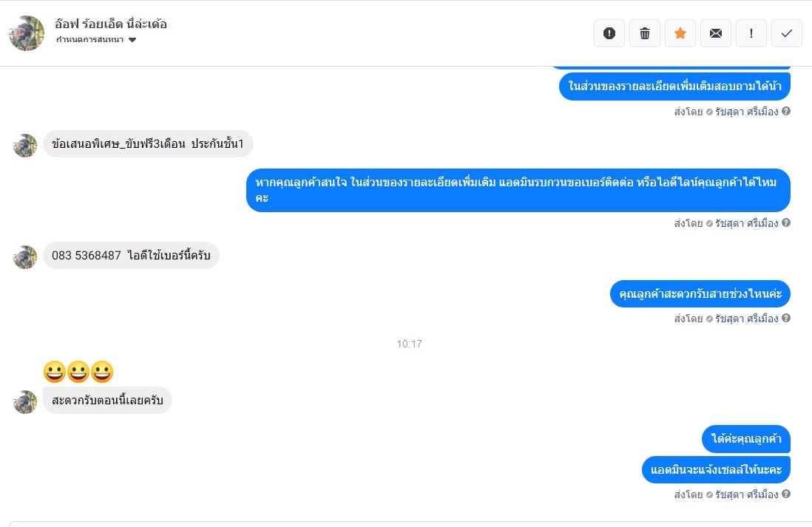812x527 pixels.
Task: Click help icon under the contact-request message
Action: pos(786,223)
